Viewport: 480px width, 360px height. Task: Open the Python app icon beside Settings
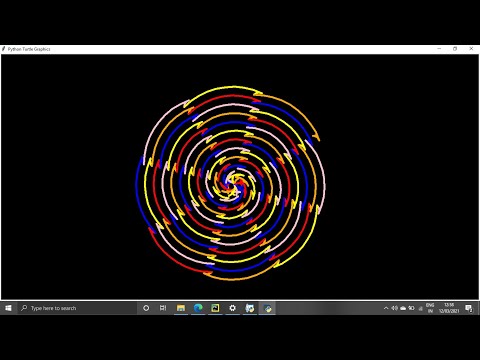[x=250, y=308]
